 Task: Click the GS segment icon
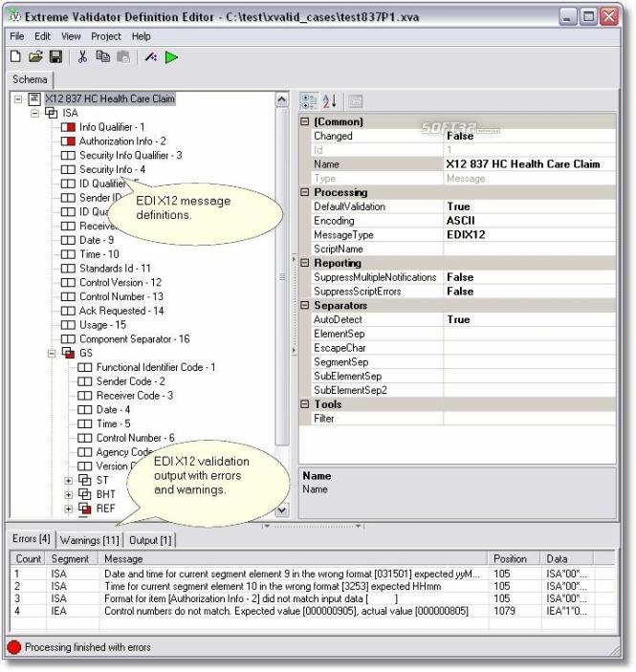[68, 353]
